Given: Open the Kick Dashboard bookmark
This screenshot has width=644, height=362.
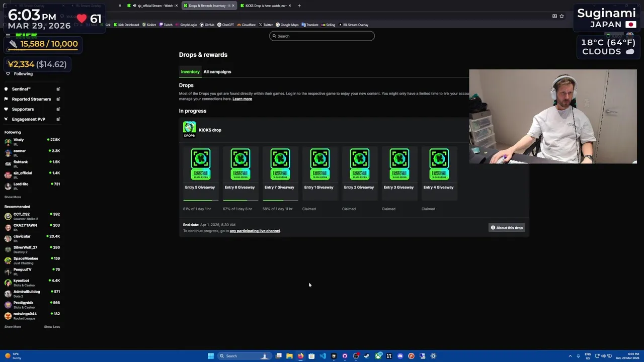Looking at the screenshot, I should (126, 25).
